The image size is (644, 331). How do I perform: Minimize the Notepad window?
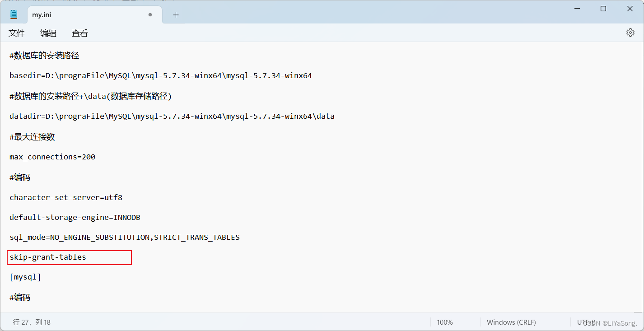tap(576, 9)
